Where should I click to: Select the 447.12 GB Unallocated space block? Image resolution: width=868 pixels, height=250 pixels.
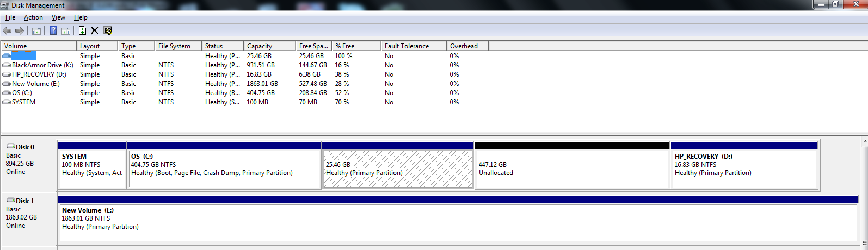tap(572, 169)
